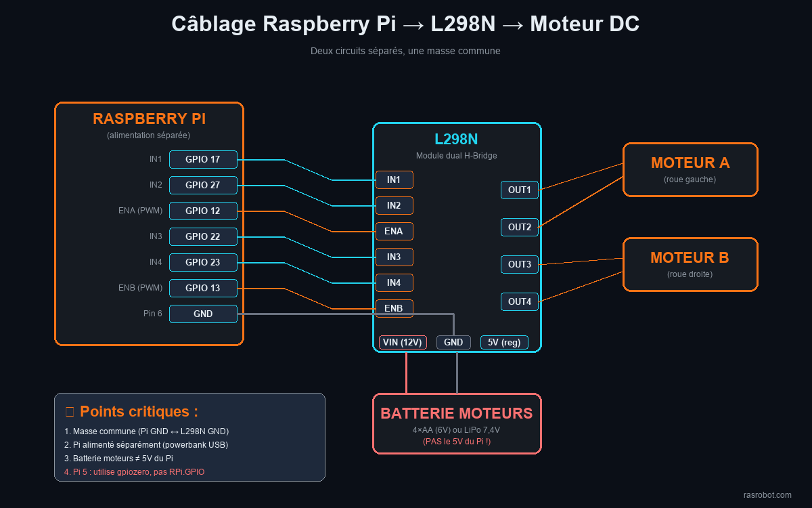Click the '(roue gauche)' label
The height and width of the screenshot is (508, 812).
(x=690, y=179)
